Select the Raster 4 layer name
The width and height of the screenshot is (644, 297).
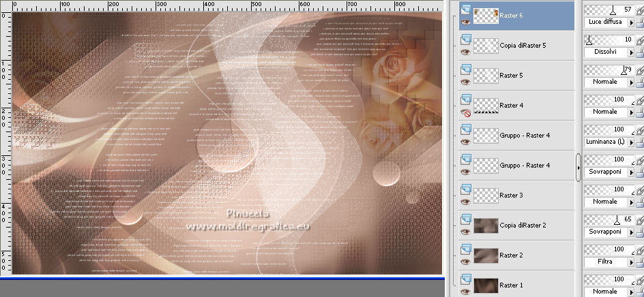pyautogui.click(x=511, y=106)
